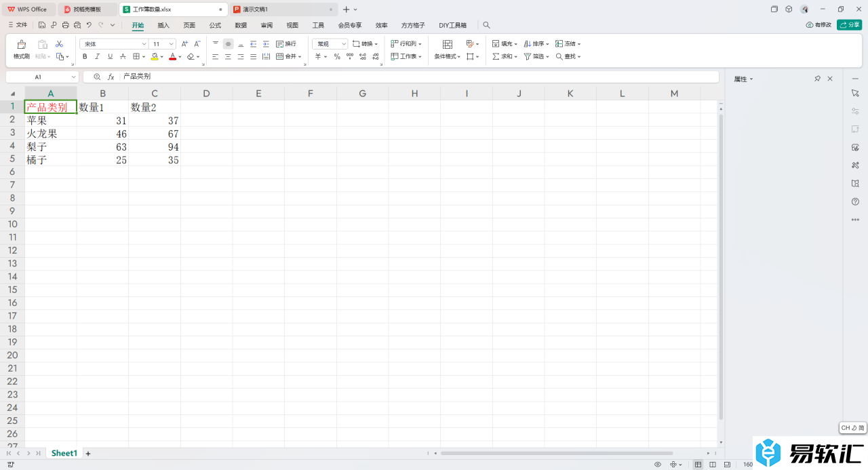Toggle Underline formatting
The width and height of the screenshot is (868, 470).
pos(110,56)
